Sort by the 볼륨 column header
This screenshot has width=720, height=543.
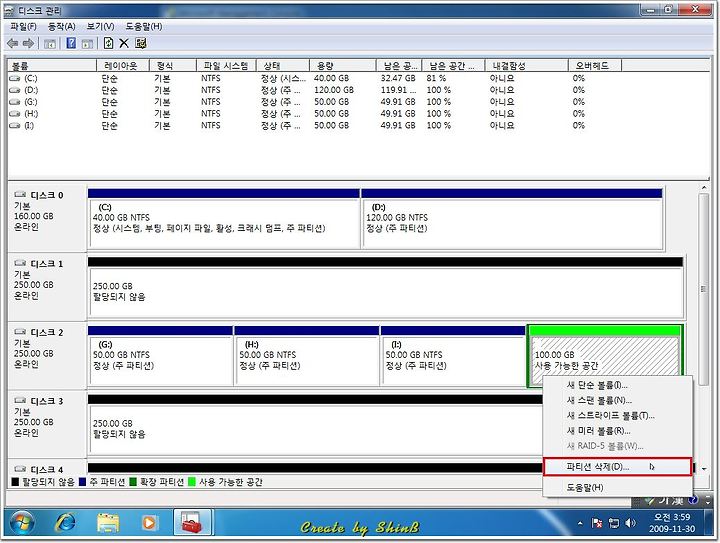(x=52, y=66)
